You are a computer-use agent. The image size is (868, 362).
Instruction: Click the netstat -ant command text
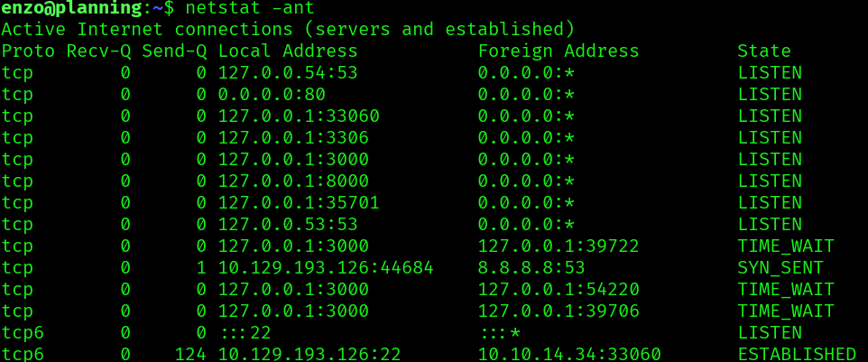tap(249, 8)
